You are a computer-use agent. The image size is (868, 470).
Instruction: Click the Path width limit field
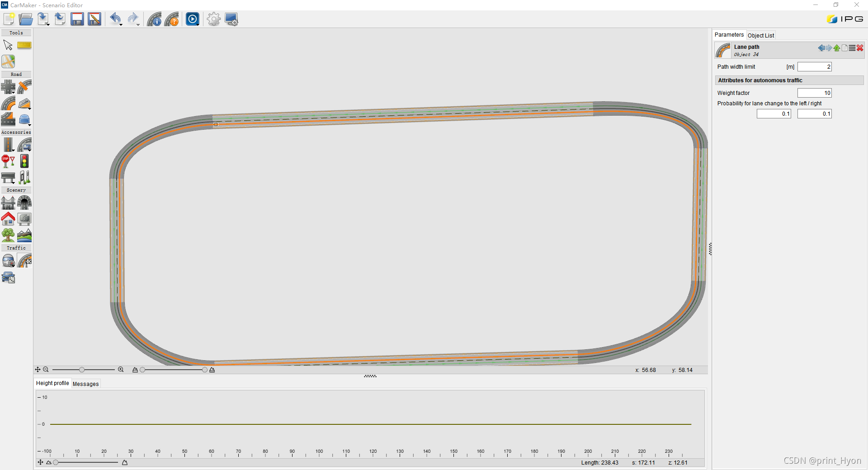click(815, 67)
